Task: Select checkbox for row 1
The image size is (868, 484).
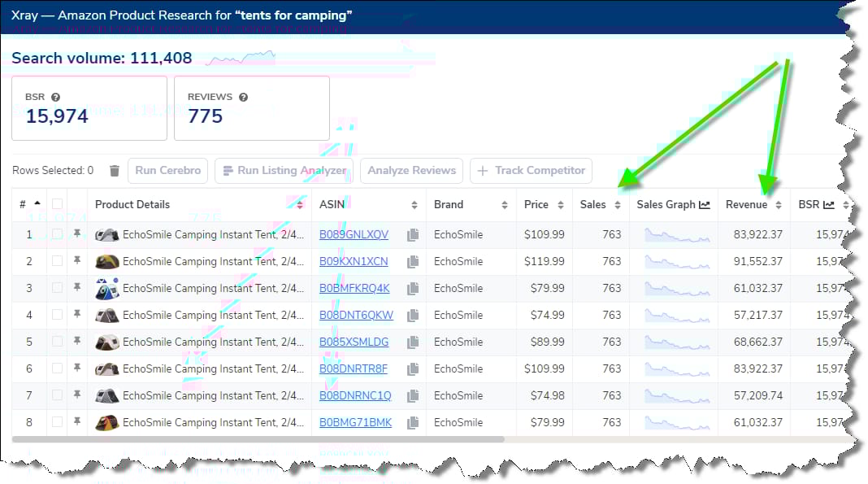Action: point(57,234)
